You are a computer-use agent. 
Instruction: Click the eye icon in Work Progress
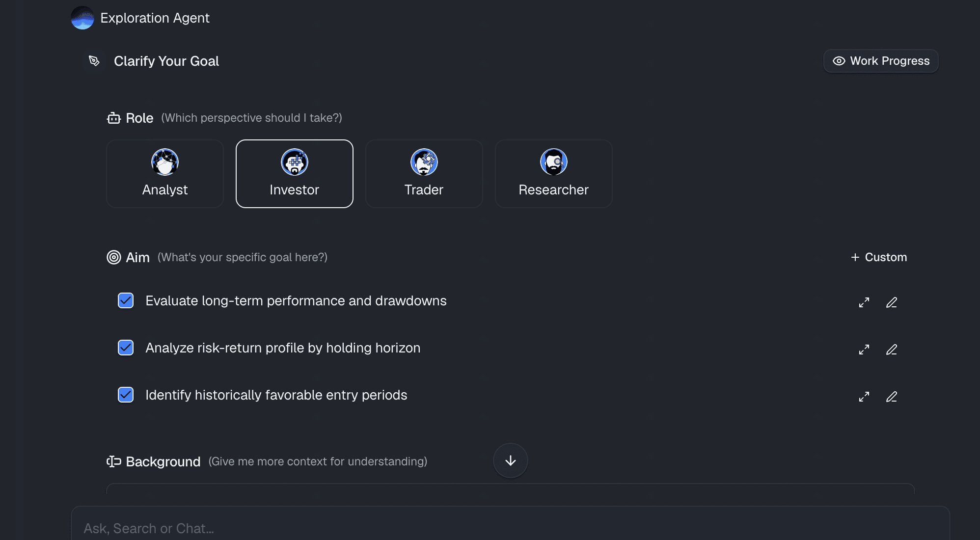coord(839,61)
